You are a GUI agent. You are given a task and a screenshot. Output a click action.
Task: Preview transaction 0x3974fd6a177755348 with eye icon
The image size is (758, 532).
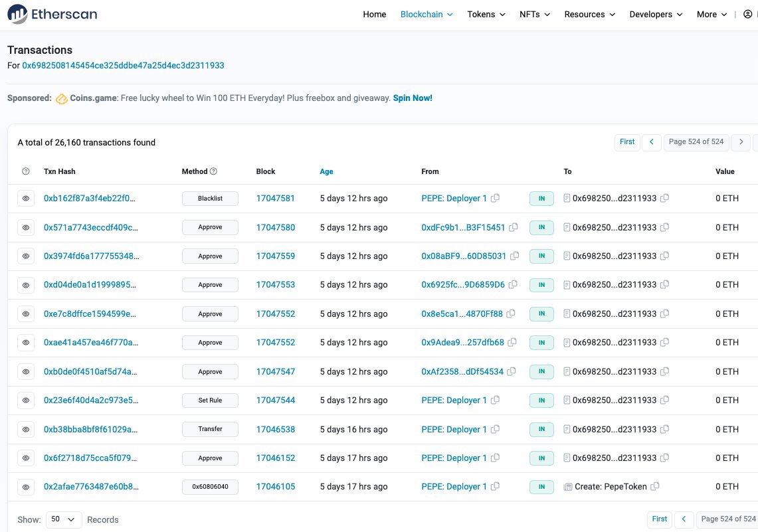[x=26, y=256]
